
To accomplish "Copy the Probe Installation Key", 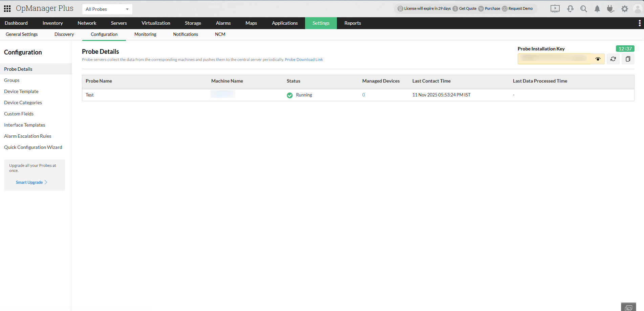I will pyautogui.click(x=628, y=59).
